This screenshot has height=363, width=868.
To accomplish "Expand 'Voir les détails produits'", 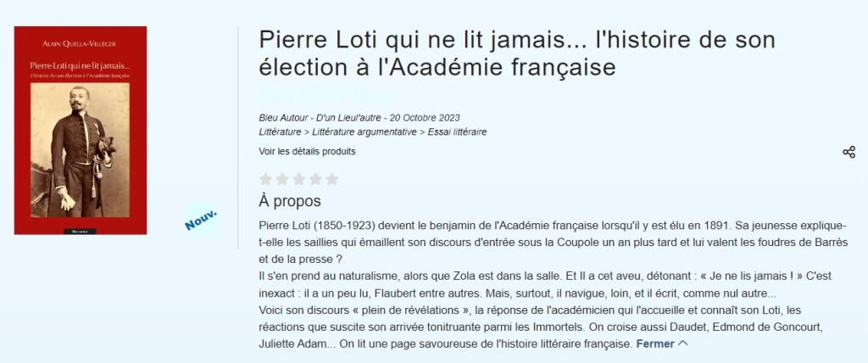I will click(x=307, y=151).
